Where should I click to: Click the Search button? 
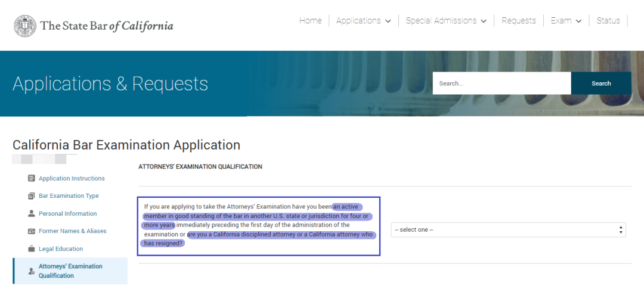point(601,83)
